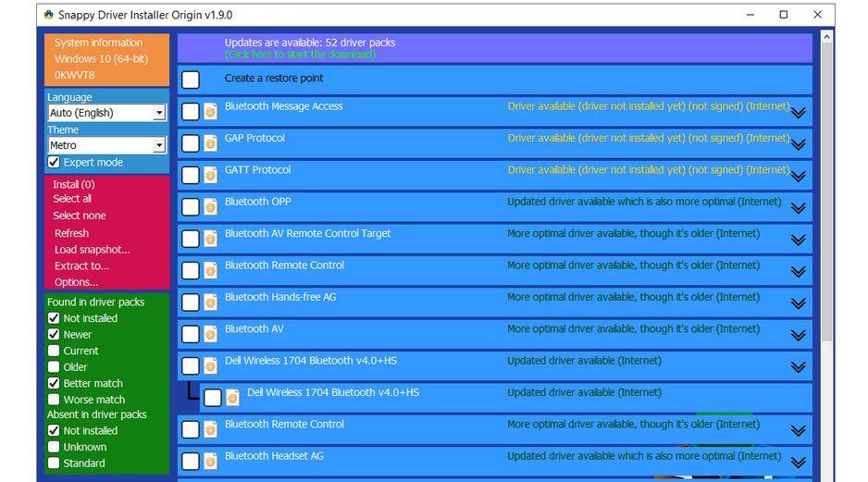Expand Bluetooth AV row chevron
868x482 pixels.
[799, 335]
